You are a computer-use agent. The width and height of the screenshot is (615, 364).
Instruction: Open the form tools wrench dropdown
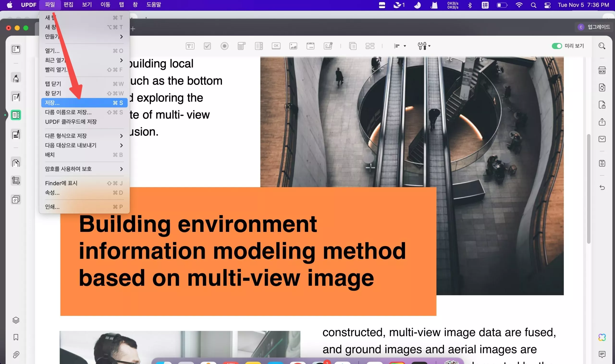[x=424, y=46]
